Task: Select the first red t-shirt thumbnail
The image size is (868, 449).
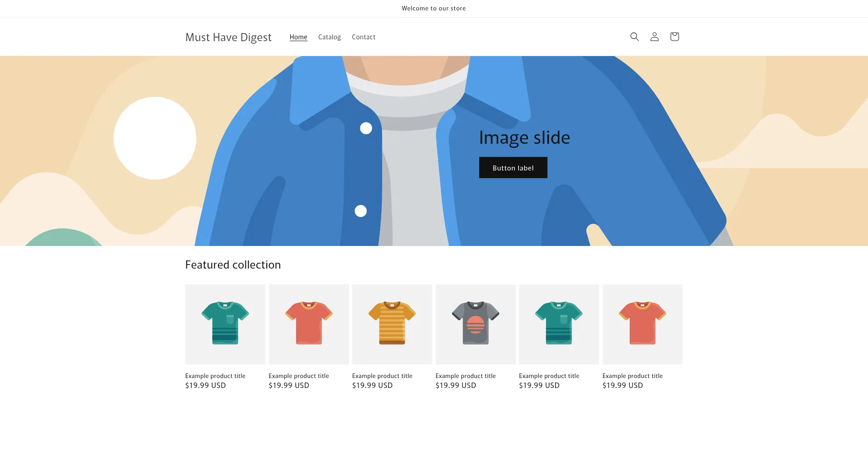Action: [x=309, y=324]
